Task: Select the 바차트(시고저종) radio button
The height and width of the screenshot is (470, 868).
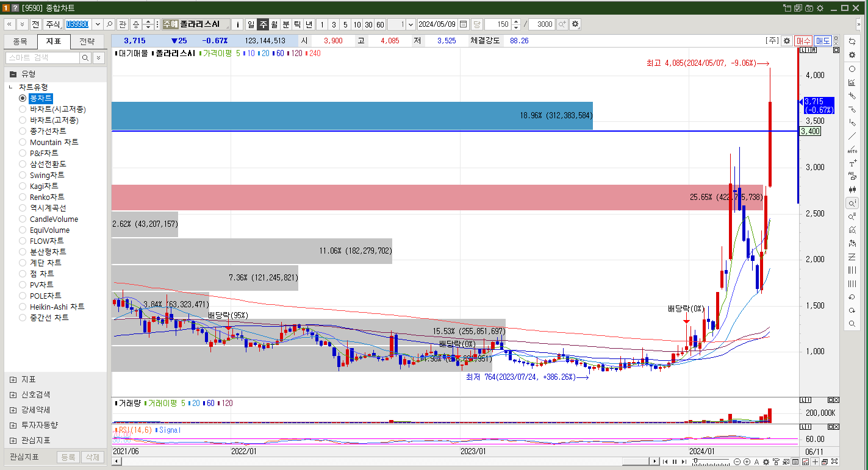Action: coord(23,109)
